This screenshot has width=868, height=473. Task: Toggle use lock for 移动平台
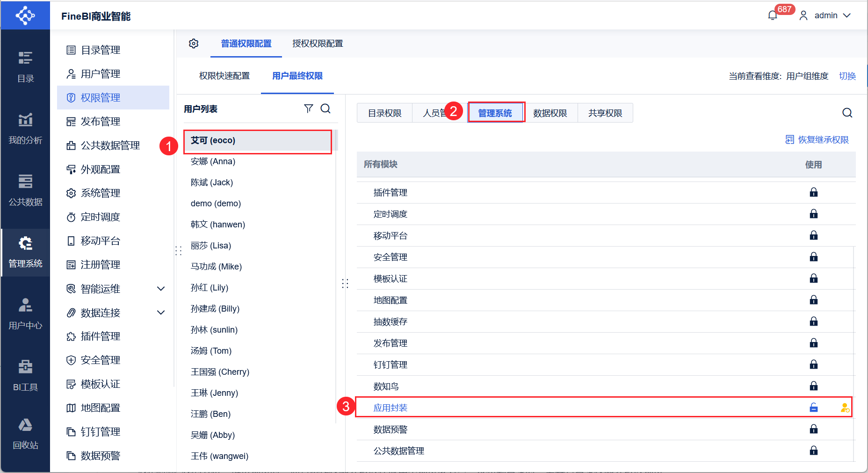click(x=814, y=235)
